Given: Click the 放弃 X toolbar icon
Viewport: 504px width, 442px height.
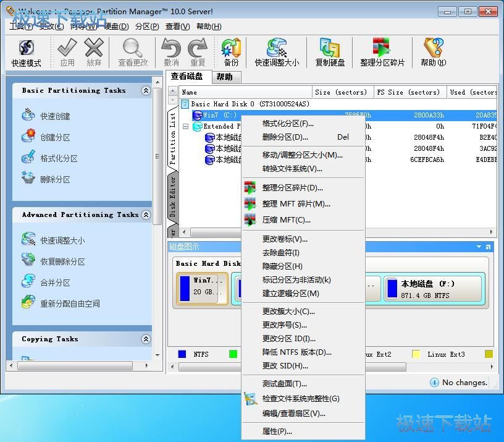Looking at the screenshot, I should 94,48.
